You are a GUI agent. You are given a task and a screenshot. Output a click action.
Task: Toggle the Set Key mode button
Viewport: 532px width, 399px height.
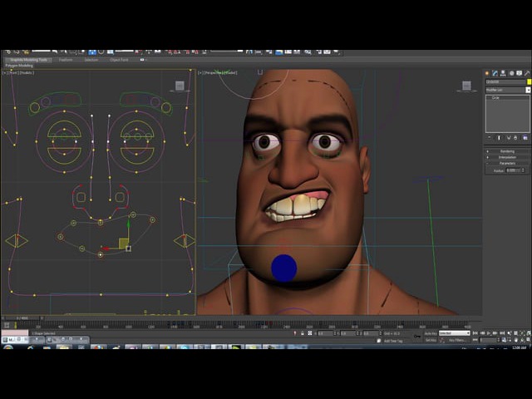point(431,340)
